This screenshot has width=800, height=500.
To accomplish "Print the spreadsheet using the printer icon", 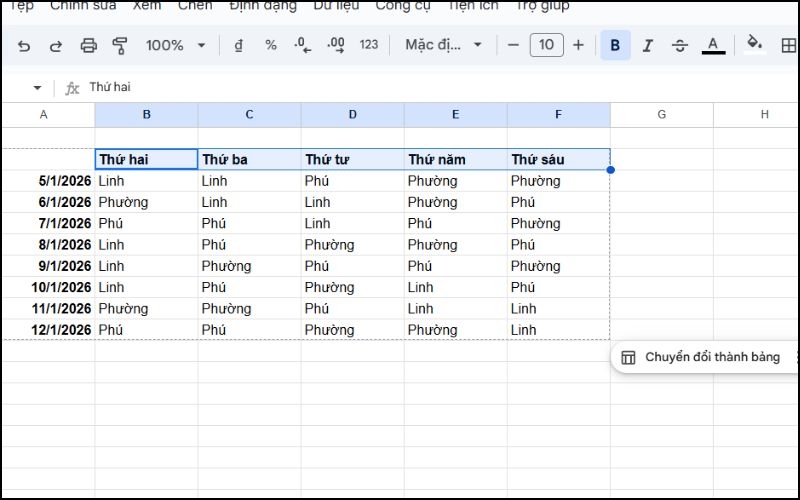I will coord(89,45).
